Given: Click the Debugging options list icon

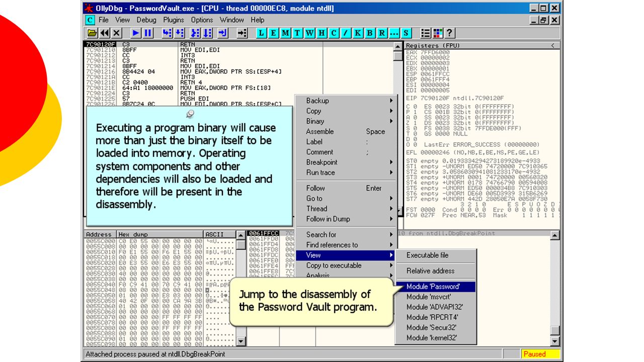Looking at the screenshot, I should 426,33.
